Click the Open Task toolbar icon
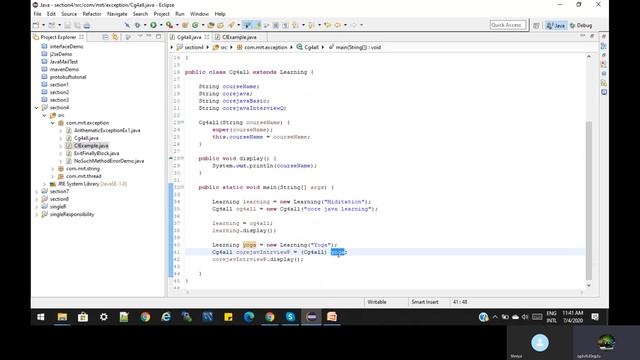640x360 pixels. coord(220,25)
